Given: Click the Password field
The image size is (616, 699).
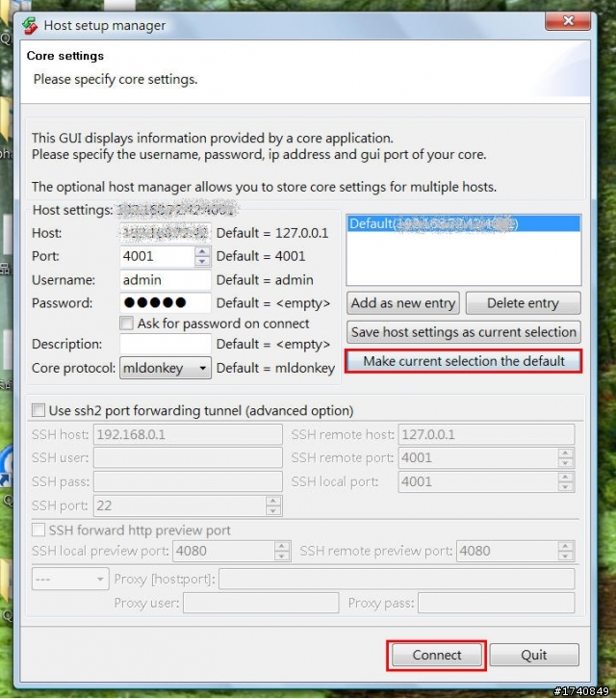Looking at the screenshot, I should point(166,303).
